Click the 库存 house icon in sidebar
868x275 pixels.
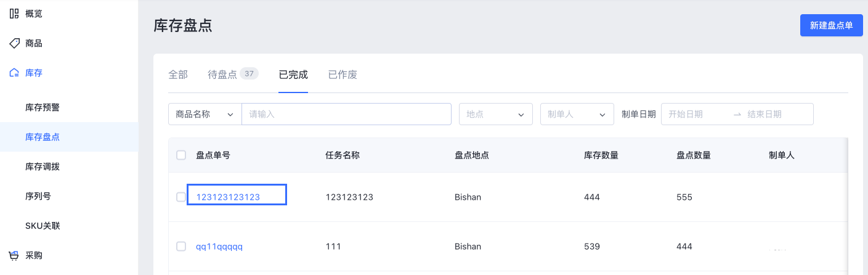pyautogui.click(x=14, y=73)
